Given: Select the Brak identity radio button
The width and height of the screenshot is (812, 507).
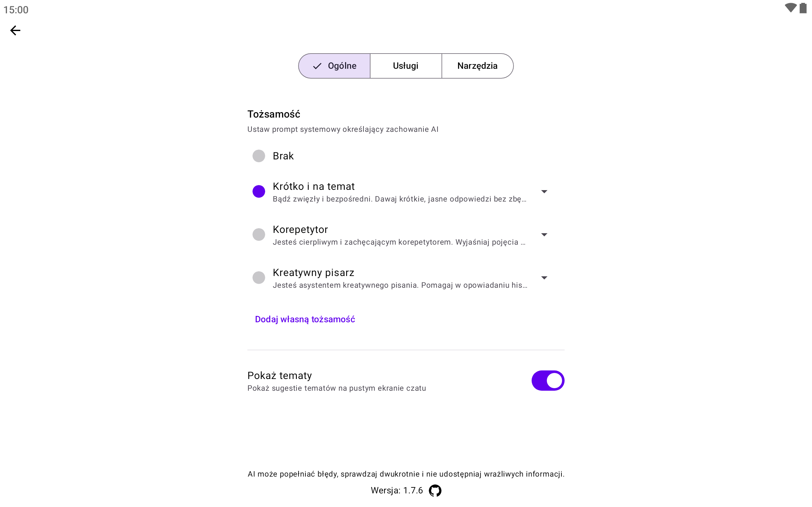Looking at the screenshot, I should (x=259, y=156).
